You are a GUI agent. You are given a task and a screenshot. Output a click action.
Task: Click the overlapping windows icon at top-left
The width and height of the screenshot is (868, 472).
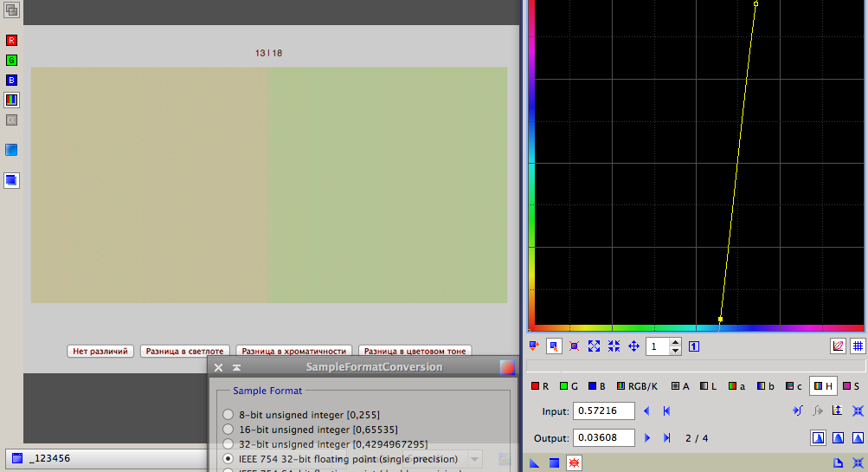pyautogui.click(x=11, y=10)
